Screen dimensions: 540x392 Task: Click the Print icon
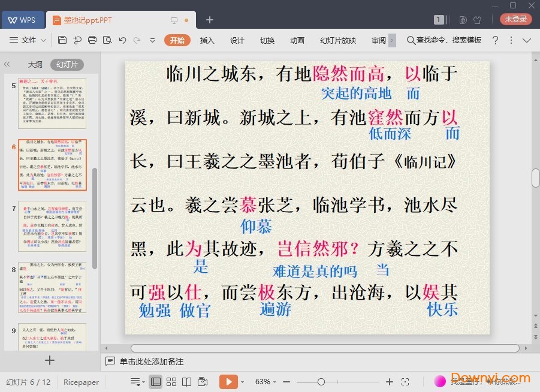tap(92, 40)
